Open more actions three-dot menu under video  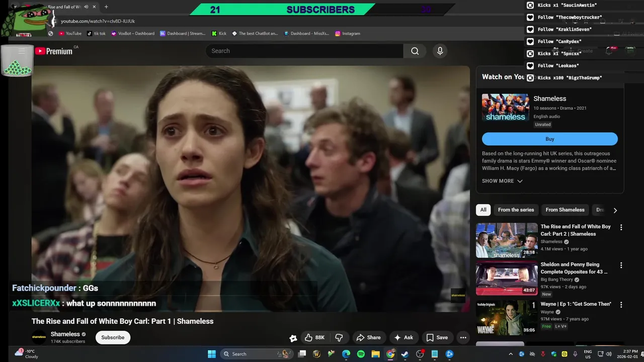(463, 337)
